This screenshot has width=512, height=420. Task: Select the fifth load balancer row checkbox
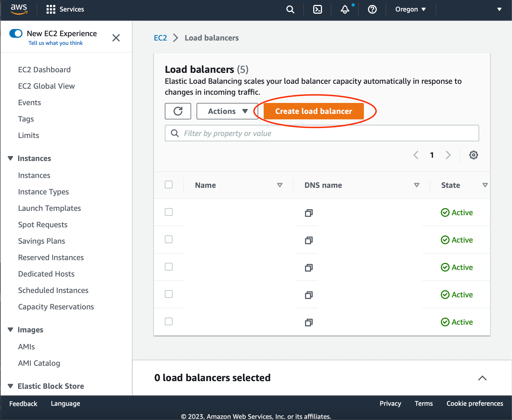[169, 321]
